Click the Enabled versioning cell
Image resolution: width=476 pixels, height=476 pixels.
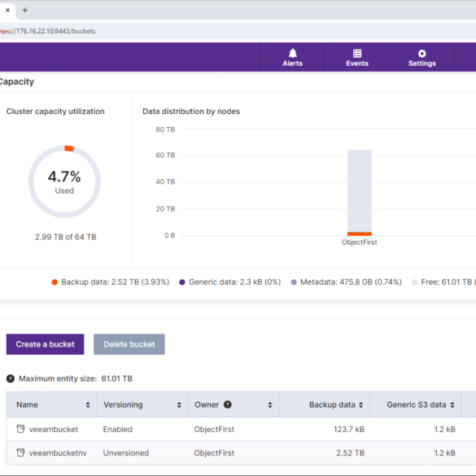coord(117,430)
